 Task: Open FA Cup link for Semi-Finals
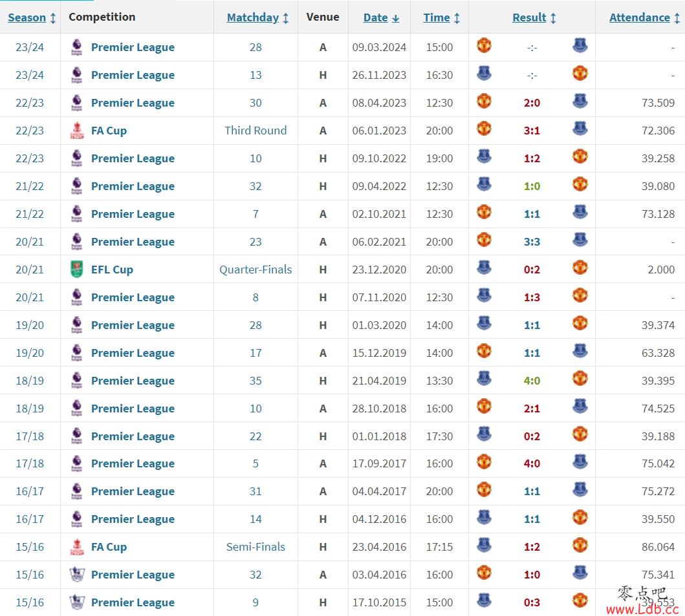click(109, 547)
